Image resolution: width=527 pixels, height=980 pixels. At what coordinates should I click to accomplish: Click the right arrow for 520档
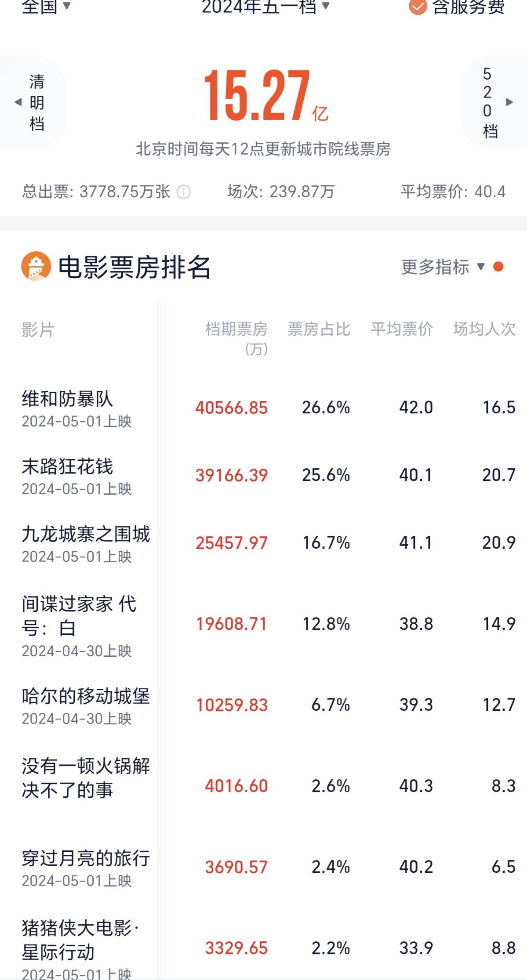point(509,102)
